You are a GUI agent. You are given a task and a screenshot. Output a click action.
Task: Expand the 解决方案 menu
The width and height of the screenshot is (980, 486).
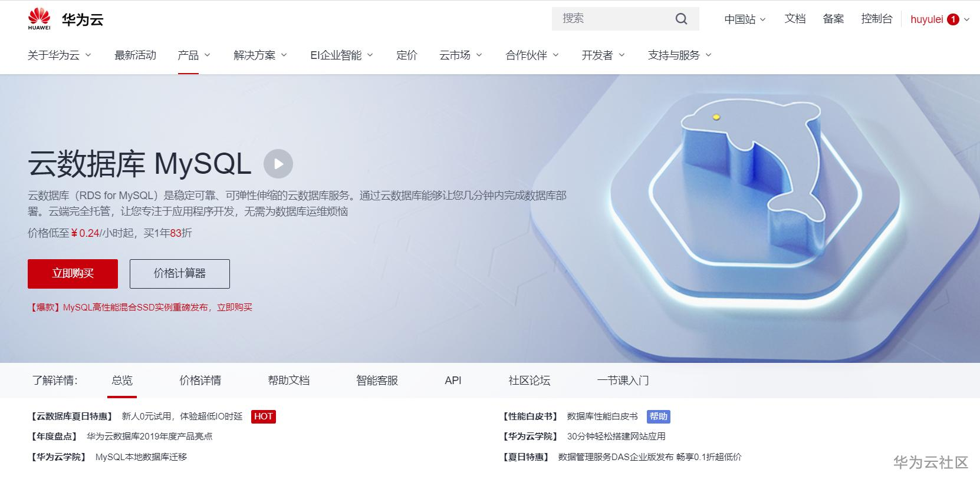pos(260,55)
